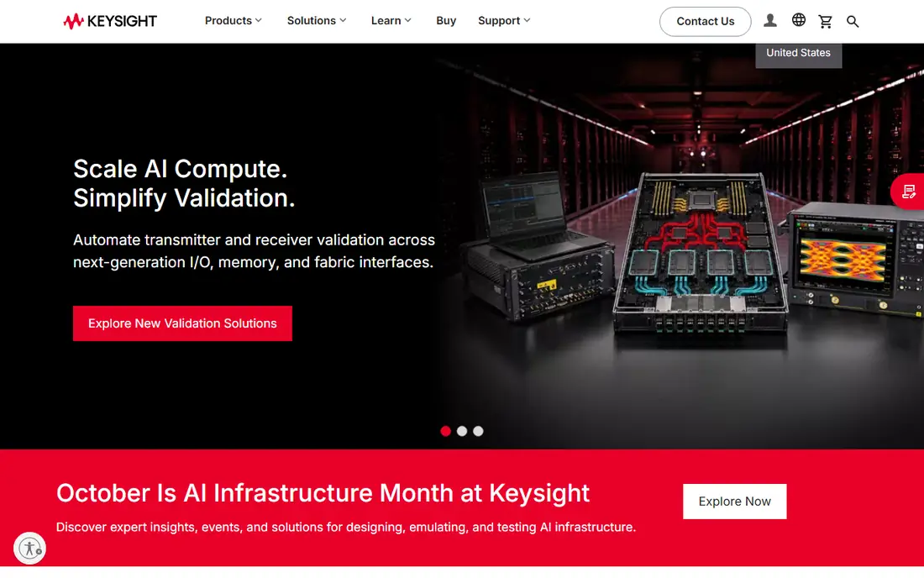Image resolution: width=924 pixels, height=578 pixels.
Task: Open the Buy navigation item
Action: pos(446,21)
